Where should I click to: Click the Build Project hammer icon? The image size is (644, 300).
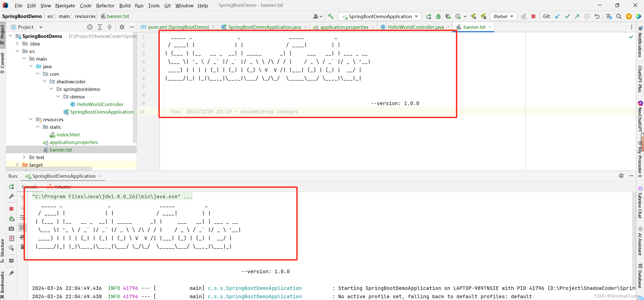coord(331,16)
